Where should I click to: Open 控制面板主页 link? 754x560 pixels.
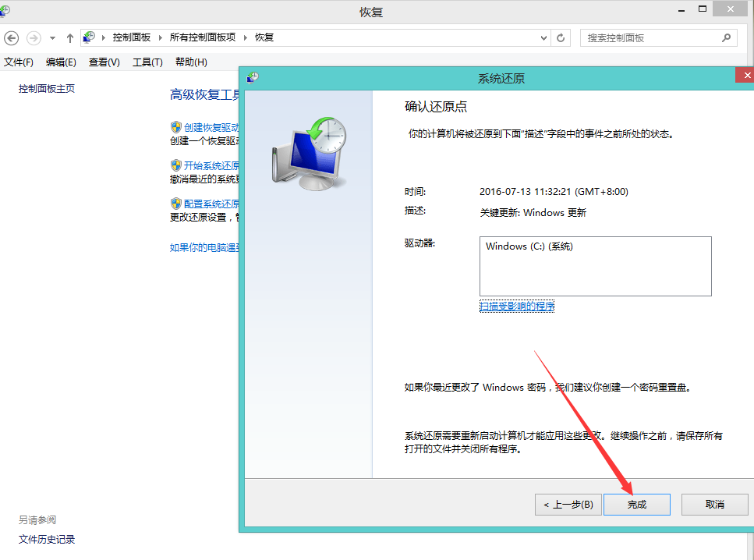tap(47, 88)
